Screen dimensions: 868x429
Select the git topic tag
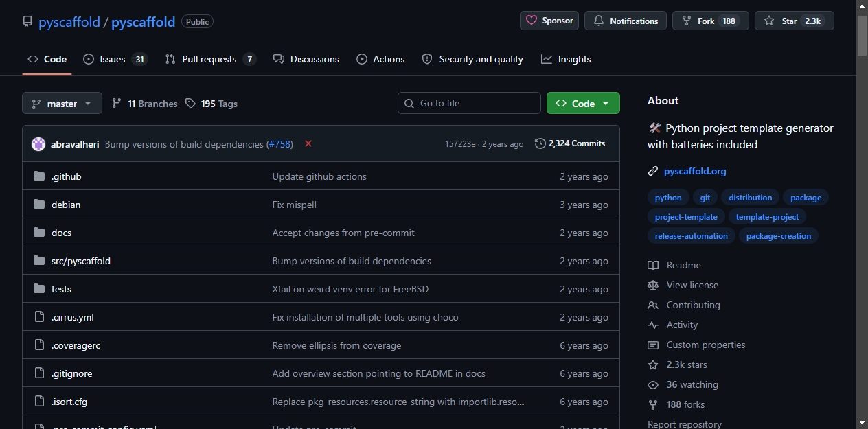point(705,198)
